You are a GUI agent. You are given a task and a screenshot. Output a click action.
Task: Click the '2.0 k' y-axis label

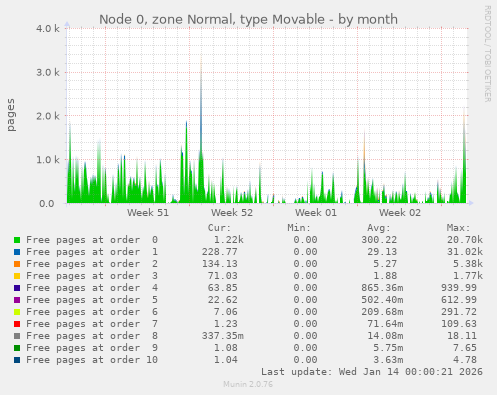pos(48,116)
